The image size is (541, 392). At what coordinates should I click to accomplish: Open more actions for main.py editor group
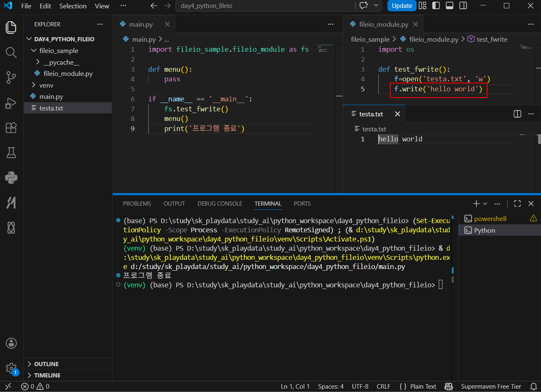[331, 24]
